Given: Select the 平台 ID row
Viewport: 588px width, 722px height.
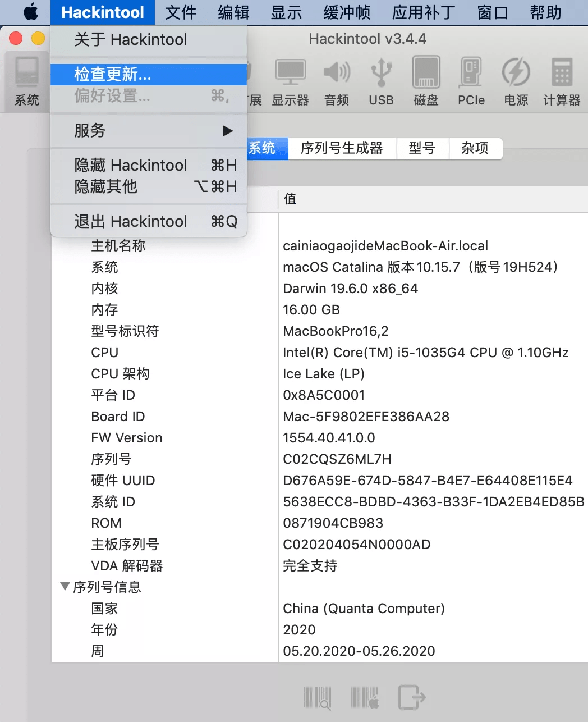Looking at the screenshot, I should (x=320, y=395).
